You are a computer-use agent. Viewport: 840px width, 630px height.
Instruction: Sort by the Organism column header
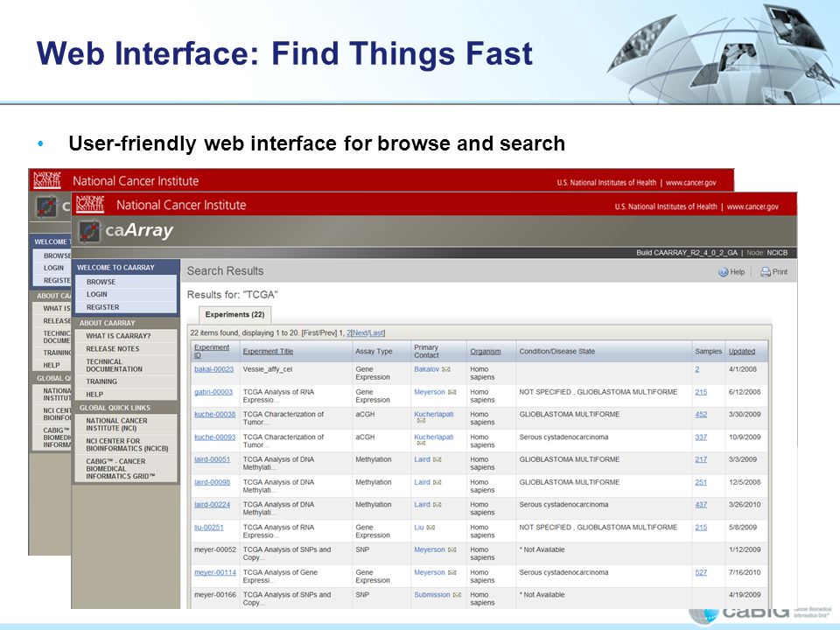point(486,352)
